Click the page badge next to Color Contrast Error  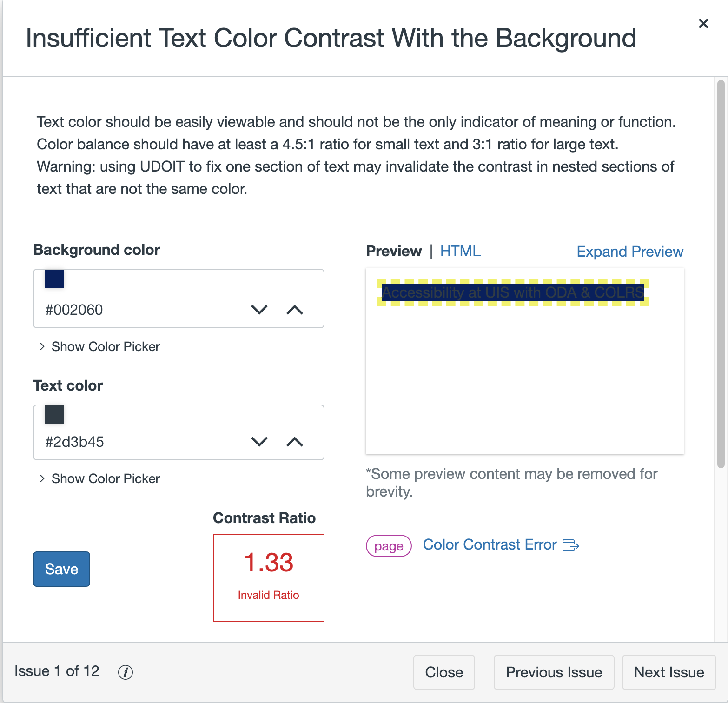click(x=388, y=546)
